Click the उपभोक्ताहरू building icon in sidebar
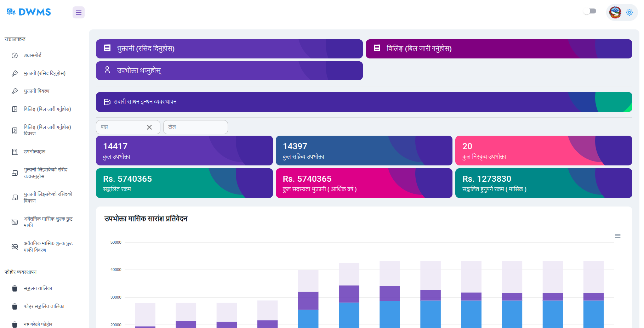This screenshot has width=644, height=328. 15,152
